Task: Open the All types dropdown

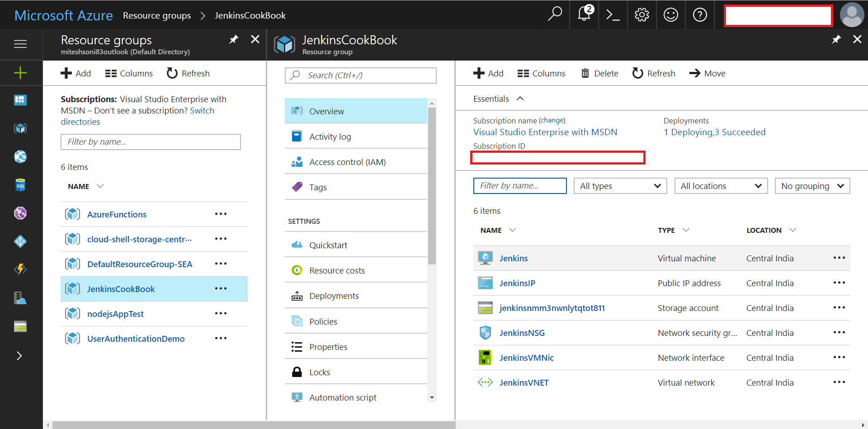Action: pos(620,186)
